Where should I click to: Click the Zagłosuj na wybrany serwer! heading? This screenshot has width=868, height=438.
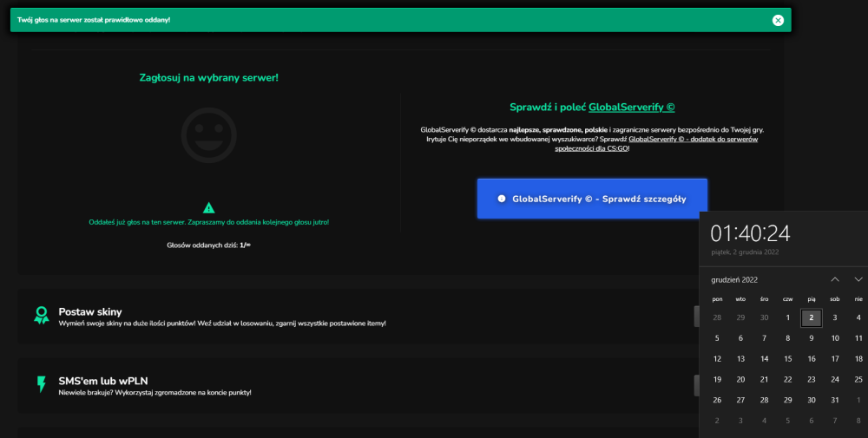pos(208,78)
